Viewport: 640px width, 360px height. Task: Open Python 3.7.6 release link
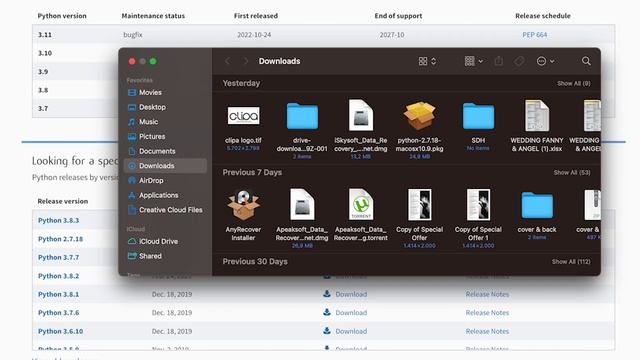coord(58,313)
